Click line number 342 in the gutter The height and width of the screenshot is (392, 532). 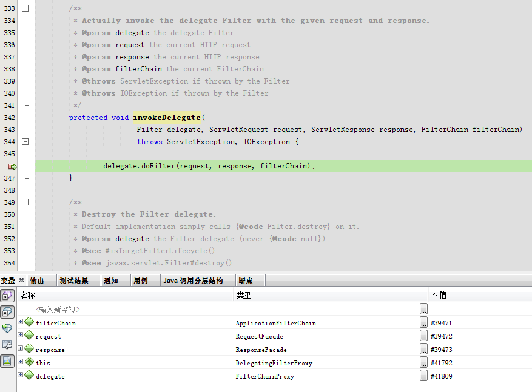click(x=10, y=118)
